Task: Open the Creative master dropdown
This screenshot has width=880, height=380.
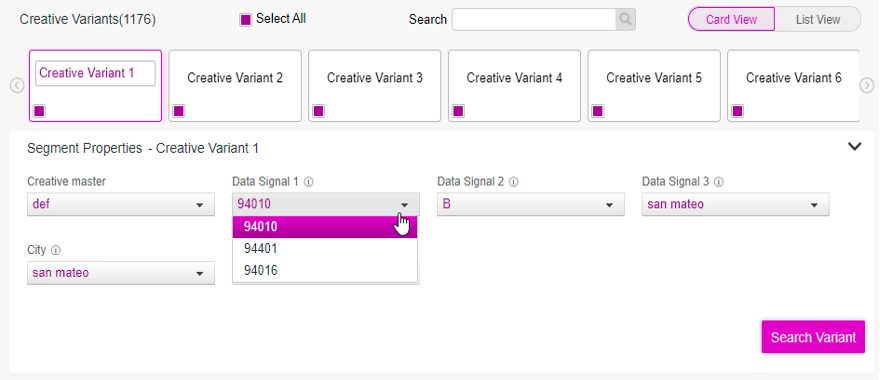Action: tap(121, 204)
